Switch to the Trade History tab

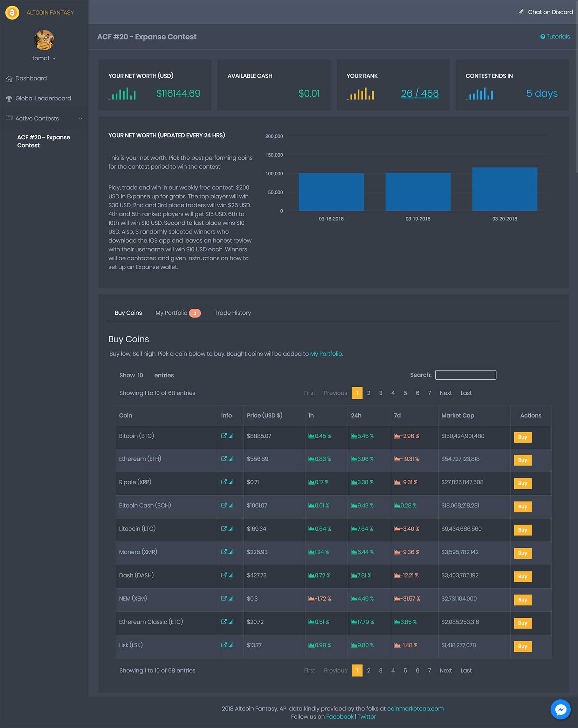tap(233, 313)
